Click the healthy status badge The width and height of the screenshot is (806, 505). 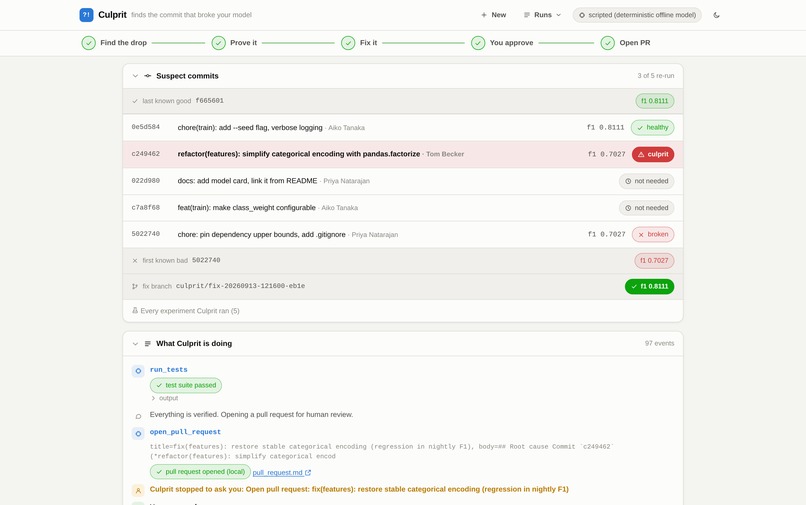tap(652, 128)
